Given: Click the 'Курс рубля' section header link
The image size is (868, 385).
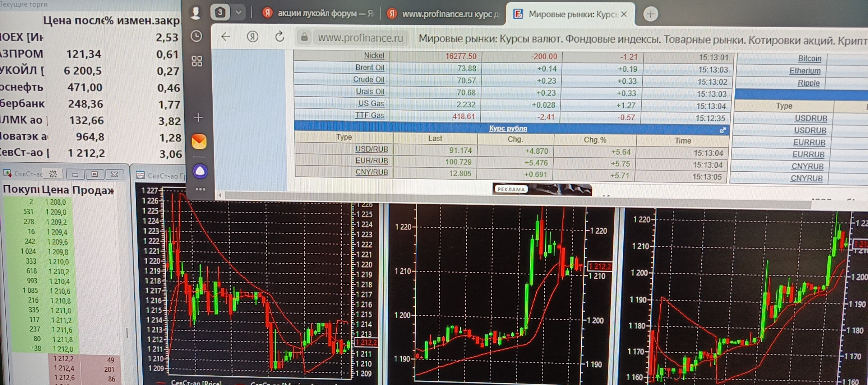Looking at the screenshot, I should 508,128.
